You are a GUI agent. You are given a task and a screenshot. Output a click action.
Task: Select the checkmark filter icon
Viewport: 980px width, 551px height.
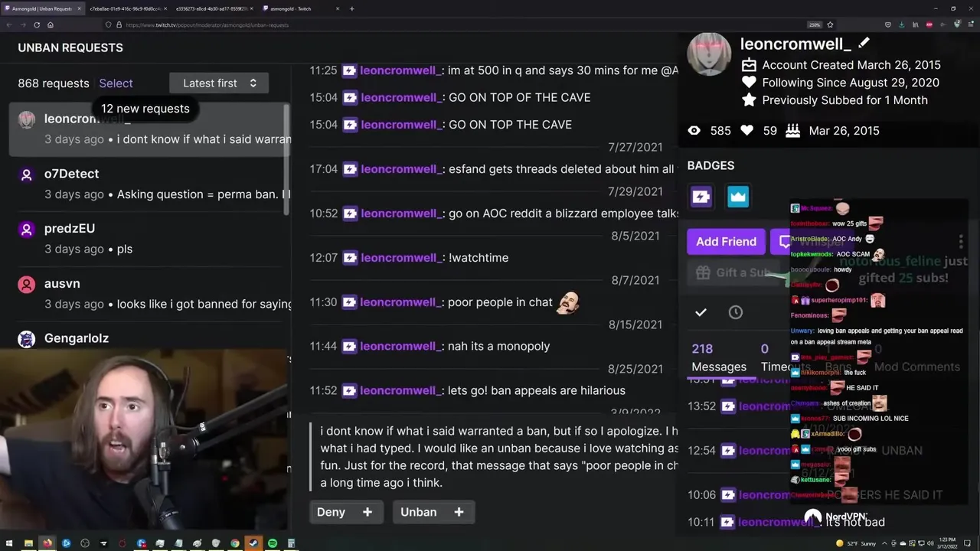(701, 312)
